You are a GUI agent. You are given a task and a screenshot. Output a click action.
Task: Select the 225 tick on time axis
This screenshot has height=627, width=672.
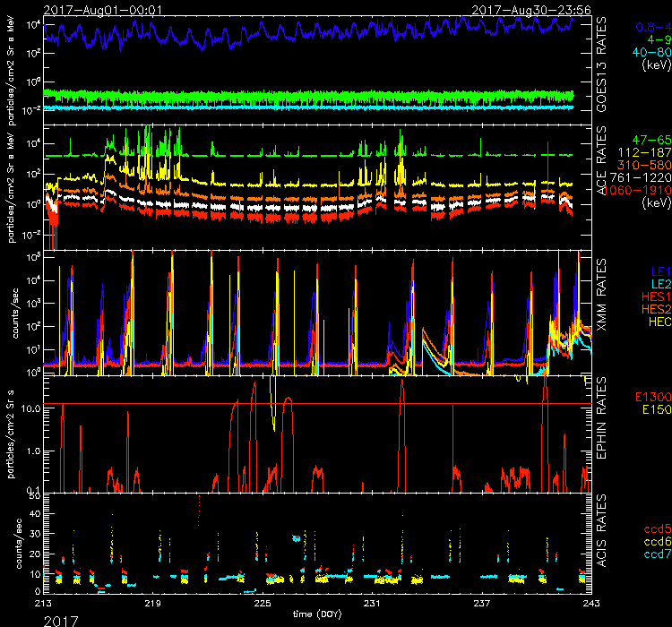point(262,603)
